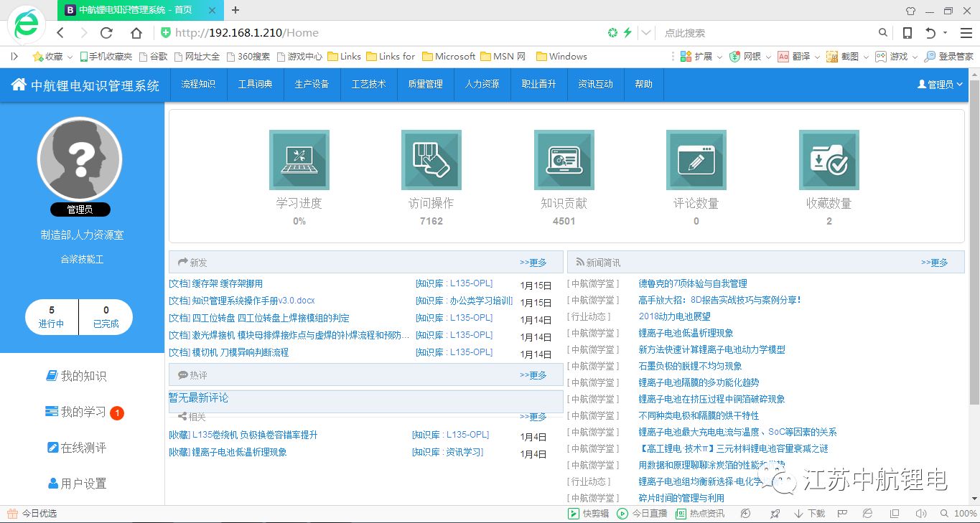The width and height of the screenshot is (980, 523).
Task: Click 快剪辑 in status bar
Action: 589,514
